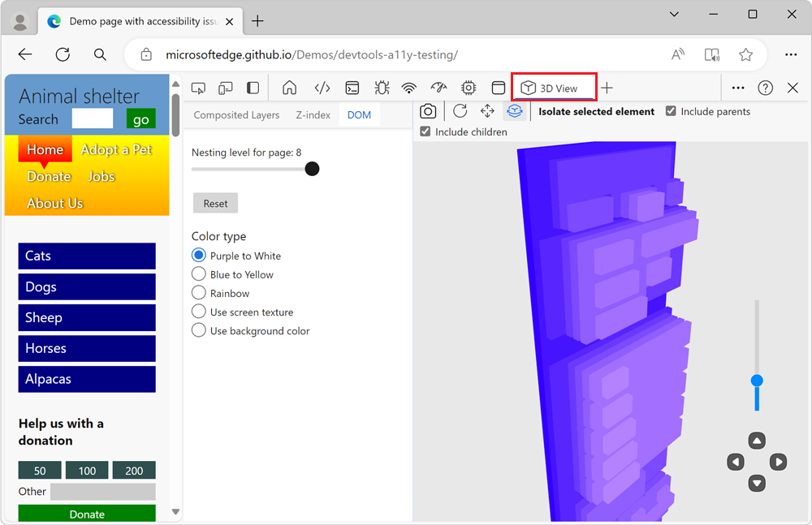Select the Inspect element tool

coord(198,88)
